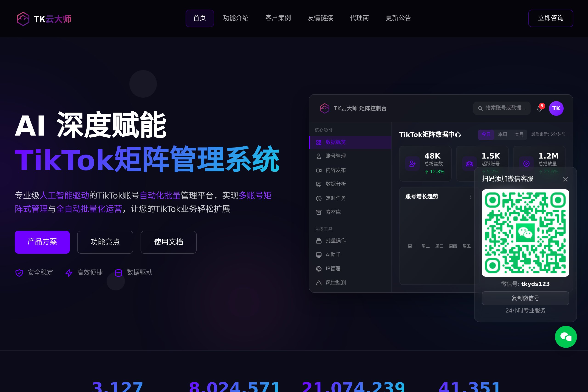The width and height of the screenshot is (588, 392).
Task: Click the 复制微信号 button
Action: coord(525,298)
